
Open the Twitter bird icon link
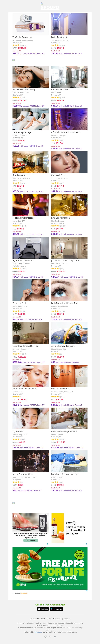(x=54, y=636)
